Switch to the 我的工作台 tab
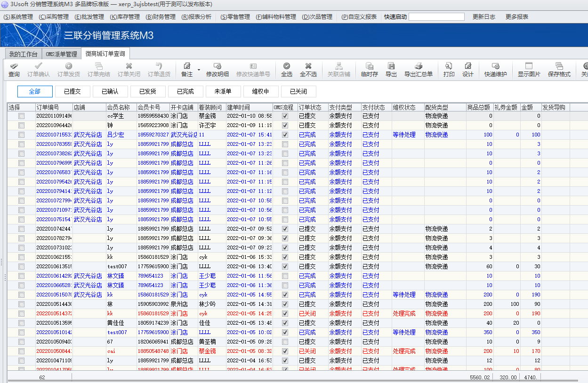The width and height of the screenshot is (588, 383). pos(23,54)
